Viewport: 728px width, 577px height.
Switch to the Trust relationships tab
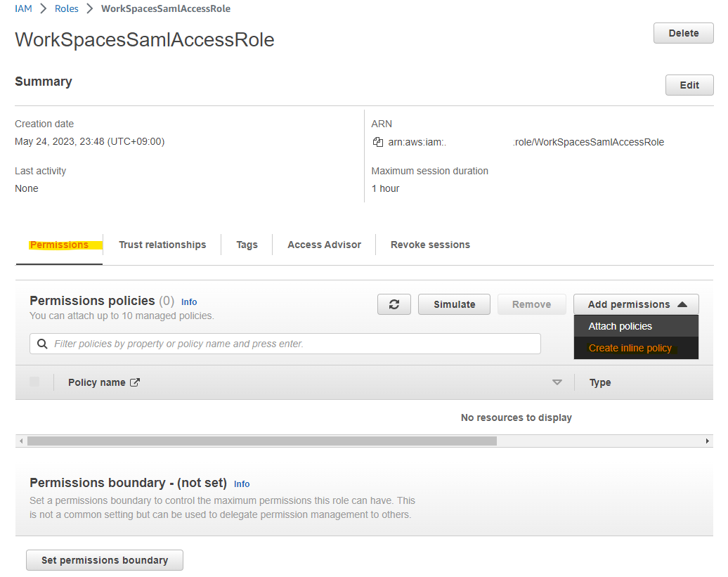[x=162, y=245]
